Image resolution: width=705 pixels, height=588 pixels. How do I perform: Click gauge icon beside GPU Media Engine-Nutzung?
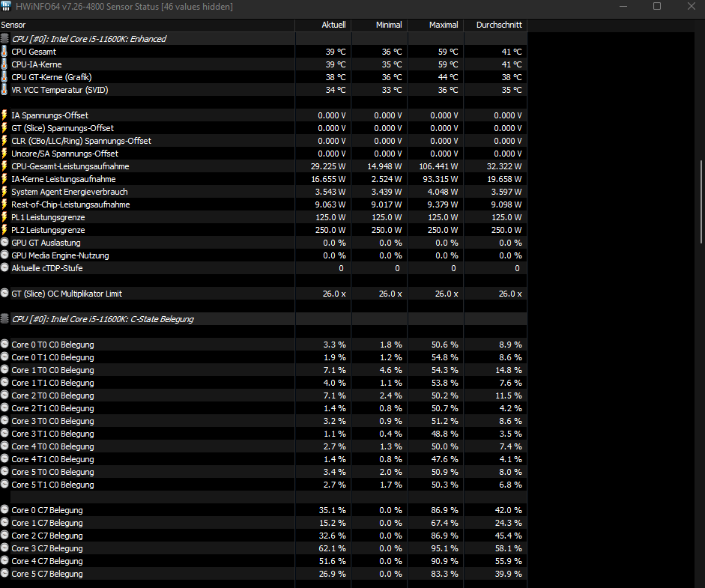coord(4,255)
